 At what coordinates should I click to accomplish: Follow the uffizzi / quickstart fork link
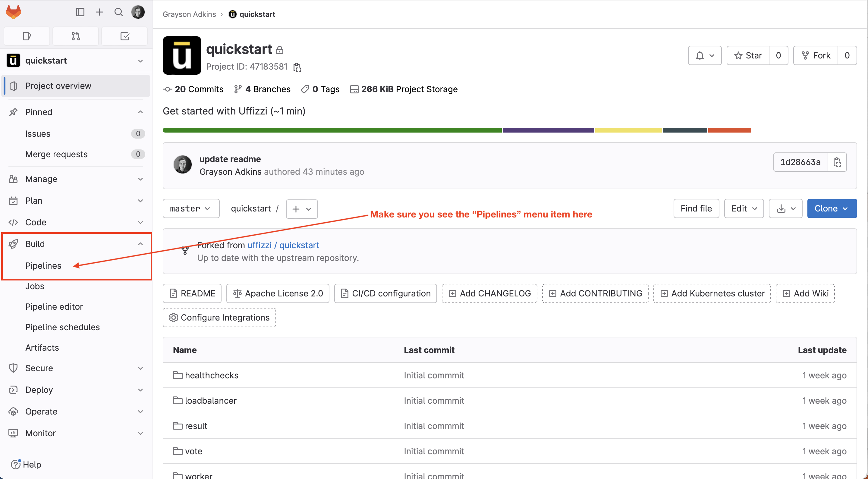[283, 245]
